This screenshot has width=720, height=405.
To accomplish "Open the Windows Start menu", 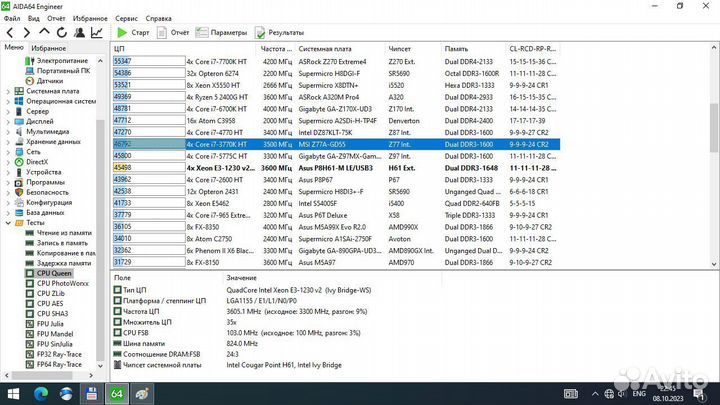I will pyautogui.click(x=13, y=394).
